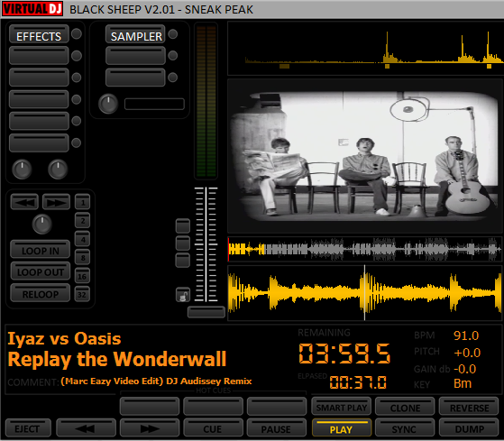
Task: Click the top small button beside pitch fader
Action: click(183, 225)
